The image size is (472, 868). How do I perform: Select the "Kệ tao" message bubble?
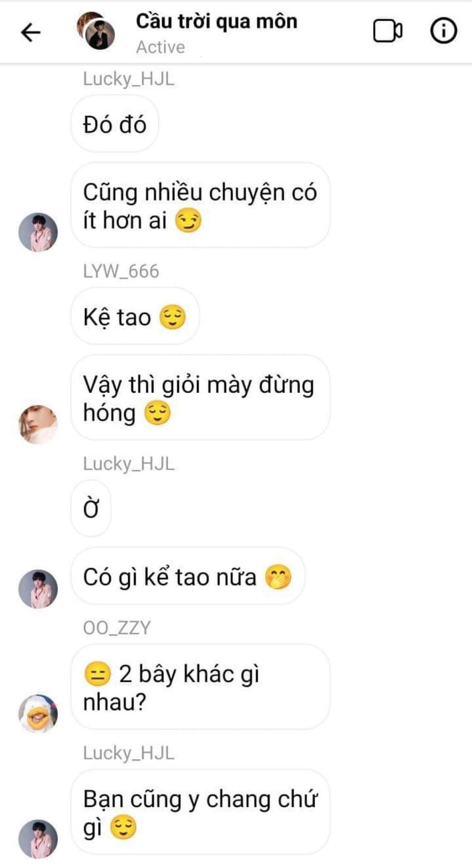pos(134,316)
